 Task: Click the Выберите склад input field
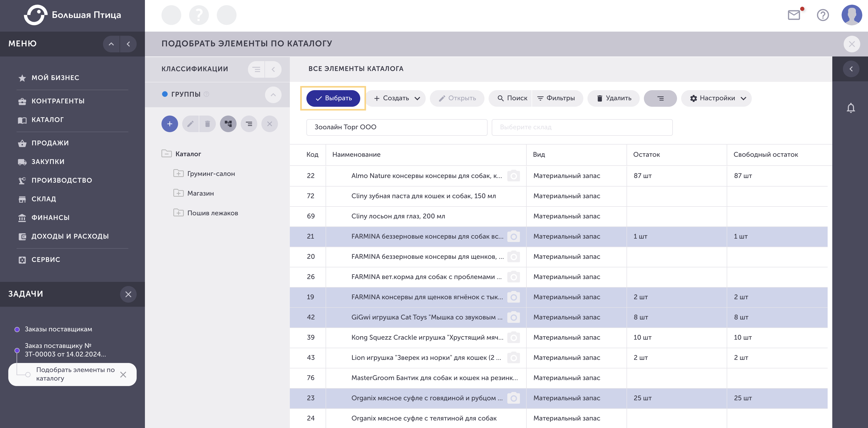[x=582, y=127]
